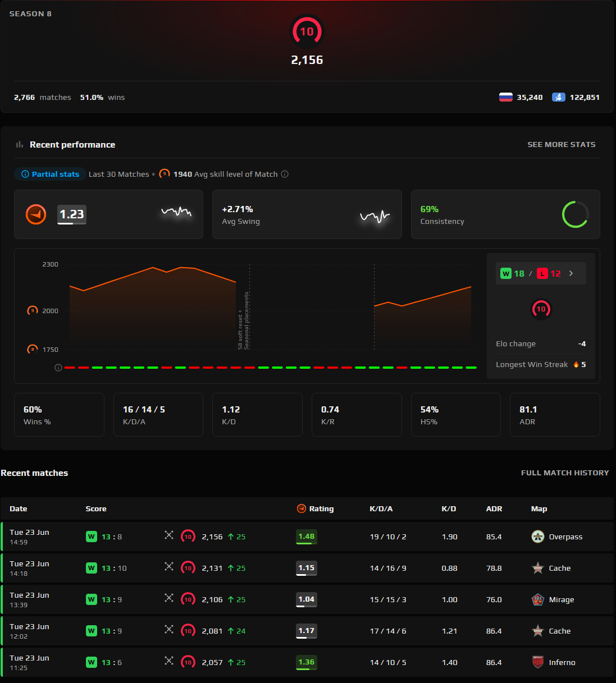Click the Cache map icon in the 12:02 match
Screen dimensions: 616x683
[538, 631]
